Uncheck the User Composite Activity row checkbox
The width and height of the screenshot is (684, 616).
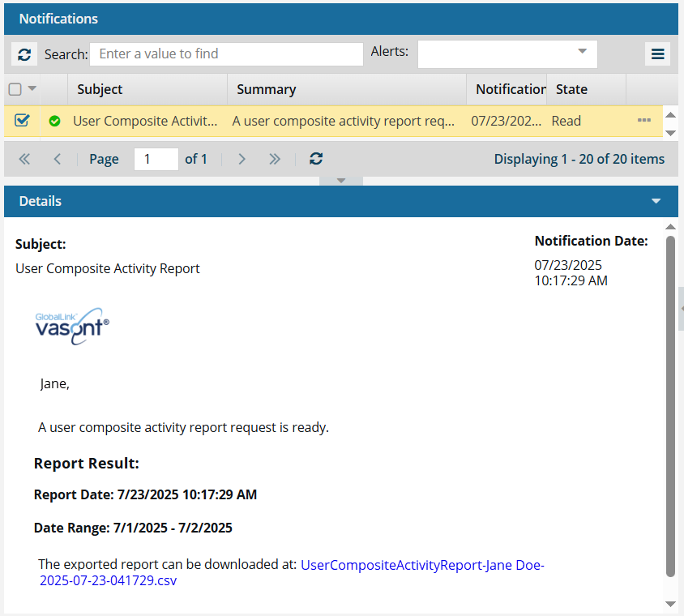(x=22, y=121)
